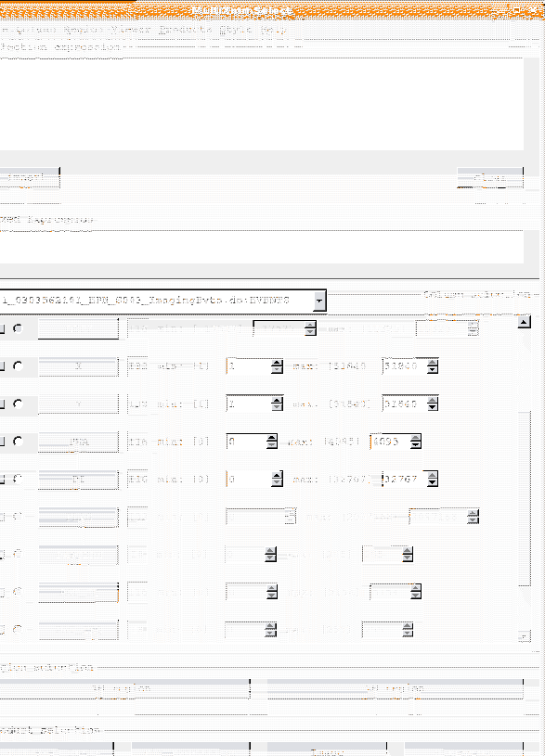Click the I16 type label in PHA row
This screenshot has height=756, width=545.
pos(138,442)
